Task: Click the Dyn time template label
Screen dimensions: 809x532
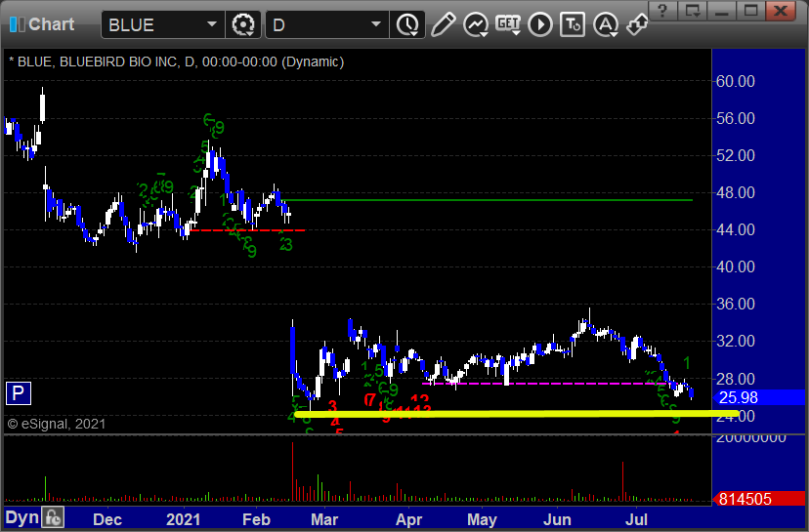Action: 21,517
